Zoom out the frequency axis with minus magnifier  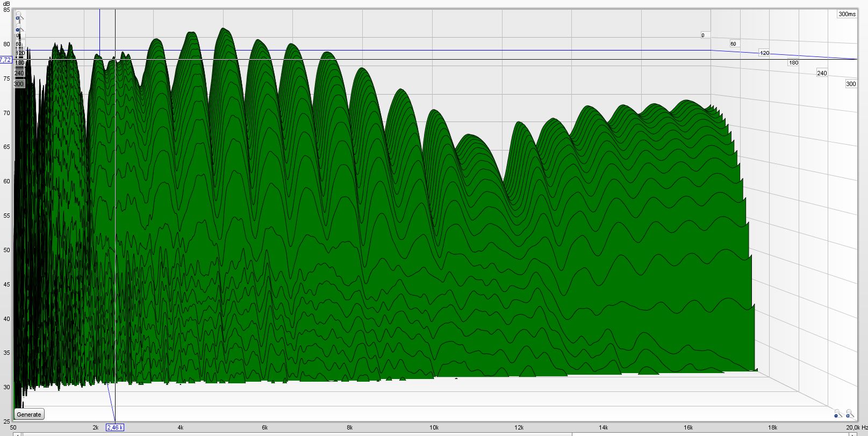pos(838,413)
